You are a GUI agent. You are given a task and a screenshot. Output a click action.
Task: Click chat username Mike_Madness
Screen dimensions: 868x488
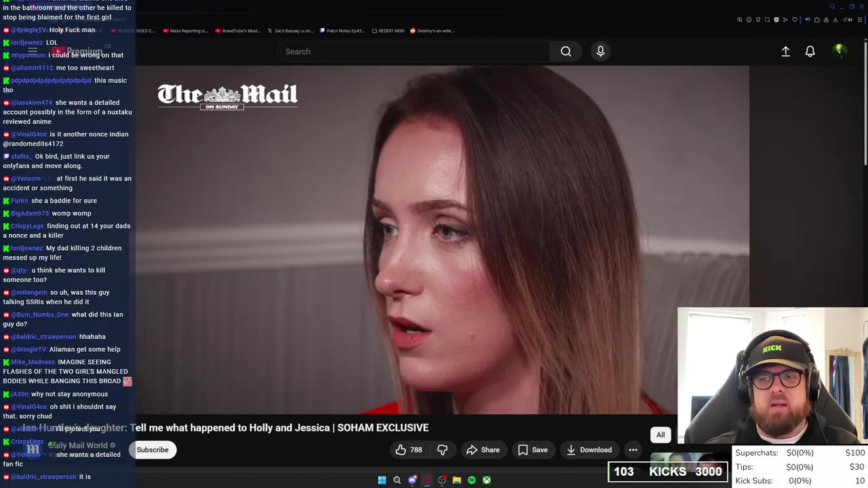[x=33, y=362]
